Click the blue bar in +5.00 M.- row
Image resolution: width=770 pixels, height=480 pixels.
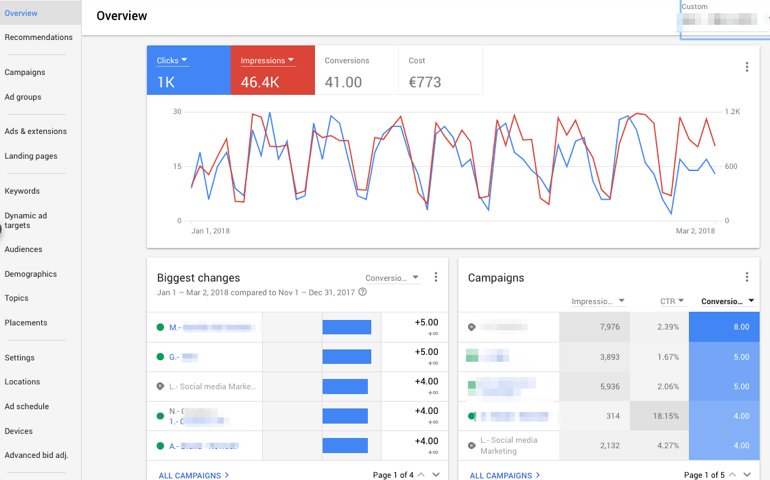click(x=347, y=327)
